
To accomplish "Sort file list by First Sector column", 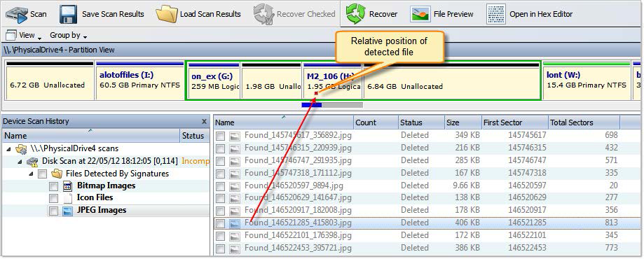I will coord(515,122).
